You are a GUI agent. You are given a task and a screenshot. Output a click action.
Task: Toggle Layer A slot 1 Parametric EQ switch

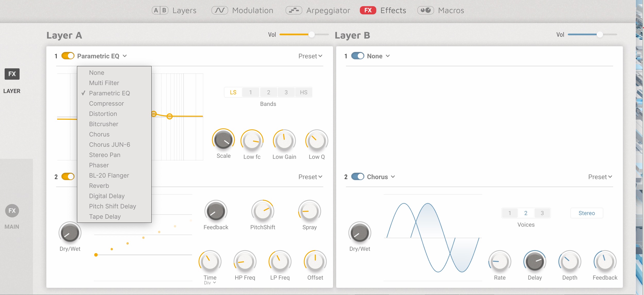tap(68, 56)
